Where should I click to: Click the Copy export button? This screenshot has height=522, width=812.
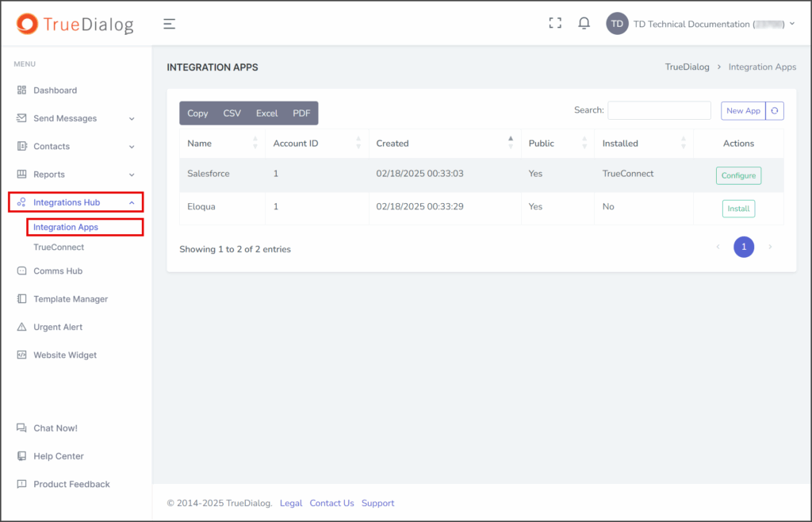[x=197, y=113]
